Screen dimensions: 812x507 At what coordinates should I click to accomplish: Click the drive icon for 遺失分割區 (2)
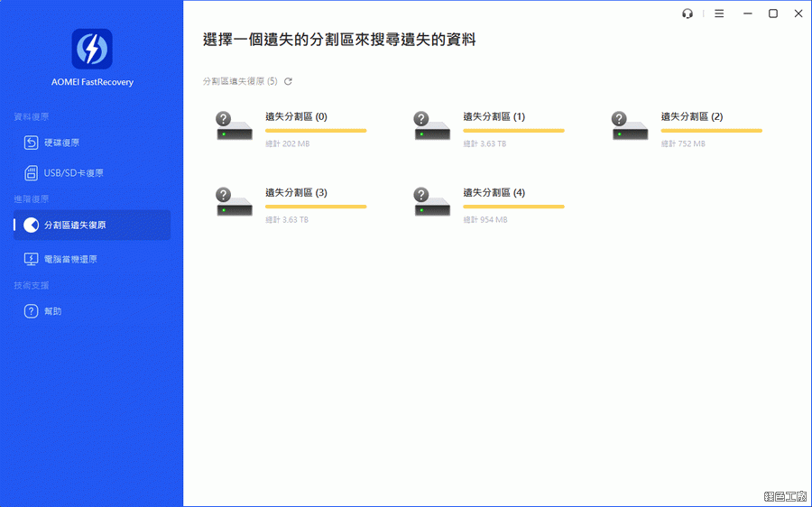click(x=631, y=127)
